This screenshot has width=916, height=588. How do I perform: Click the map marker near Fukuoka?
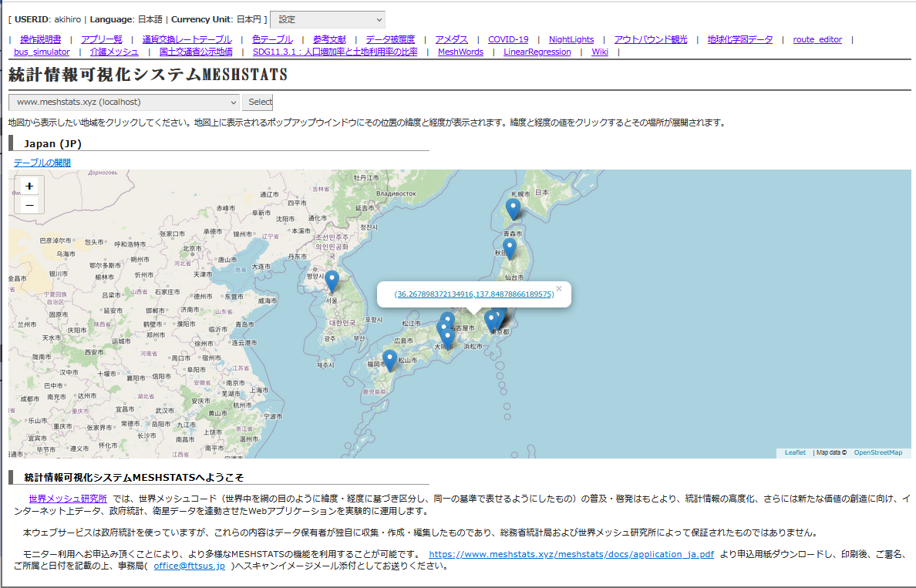coord(389,359)
